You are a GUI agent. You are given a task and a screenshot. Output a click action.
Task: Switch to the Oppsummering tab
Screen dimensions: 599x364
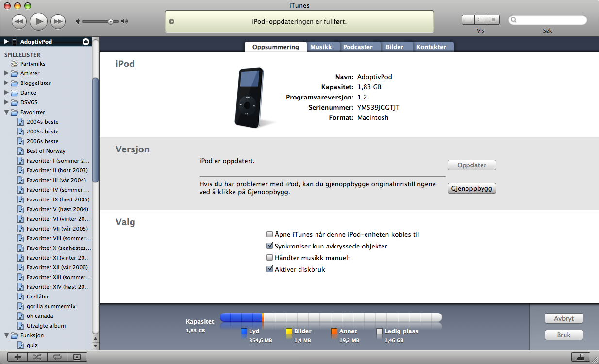[275, 47]
